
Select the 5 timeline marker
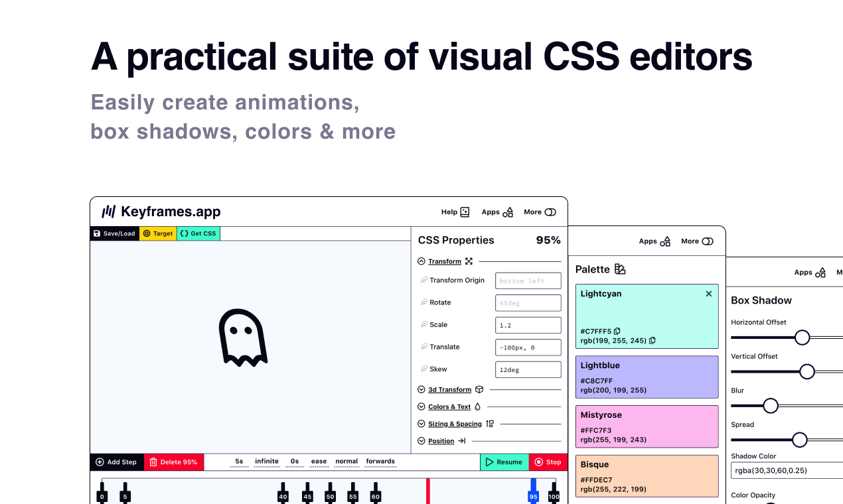click(125, 493)
